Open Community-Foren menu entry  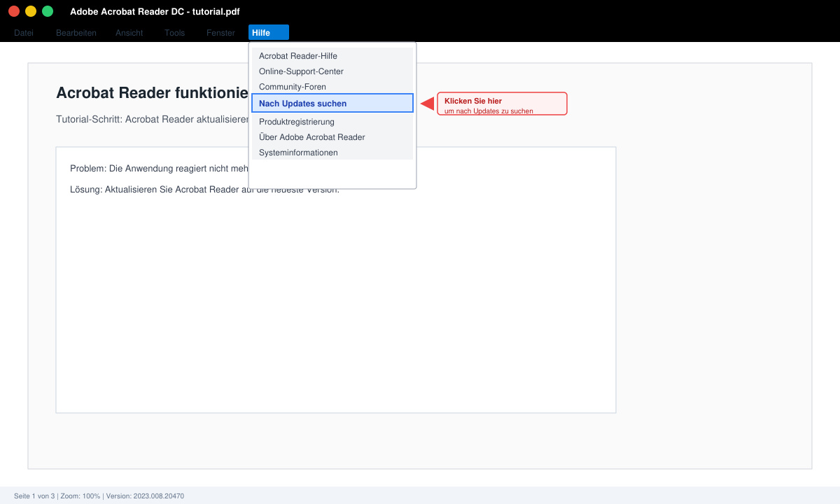(x=332, y=87)
